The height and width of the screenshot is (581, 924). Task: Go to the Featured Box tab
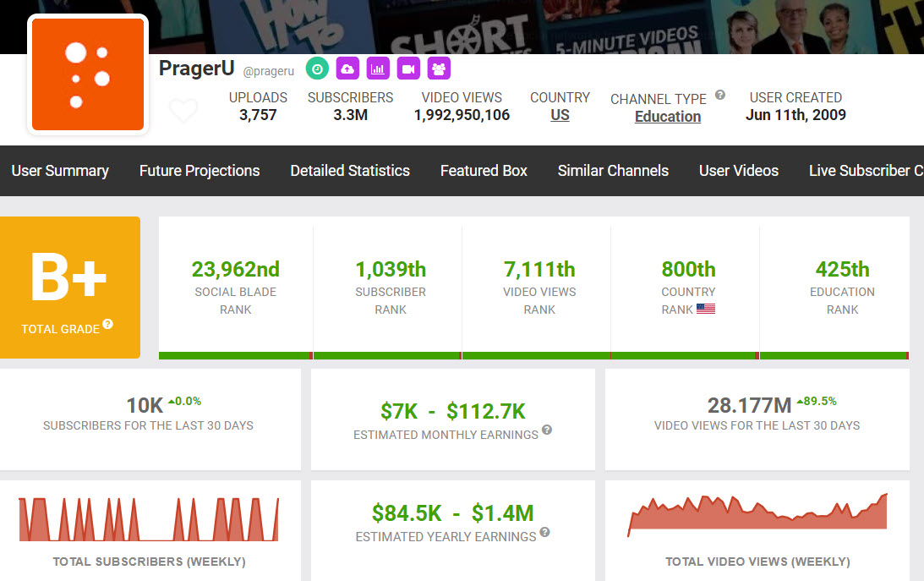pos(484,171)
